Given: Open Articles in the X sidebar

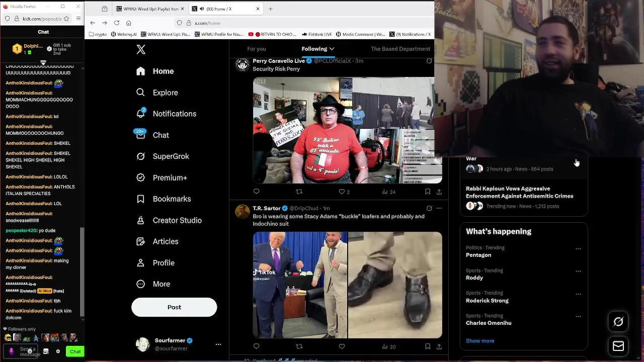Looking at the screenshot, I should tap(157, 241).
